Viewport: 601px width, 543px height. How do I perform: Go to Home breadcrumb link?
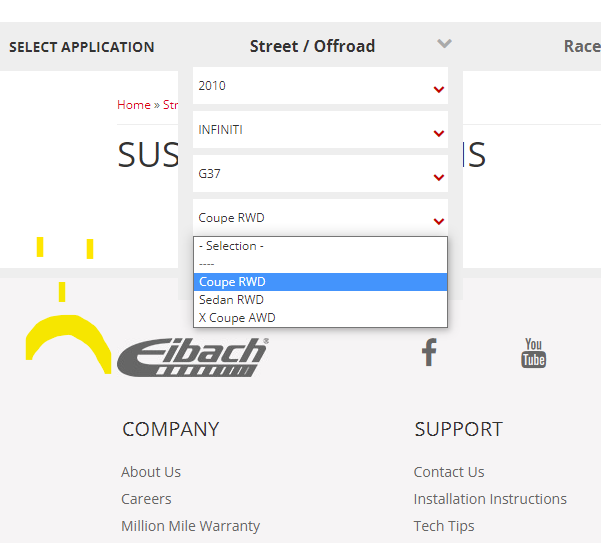click(133, 105)
